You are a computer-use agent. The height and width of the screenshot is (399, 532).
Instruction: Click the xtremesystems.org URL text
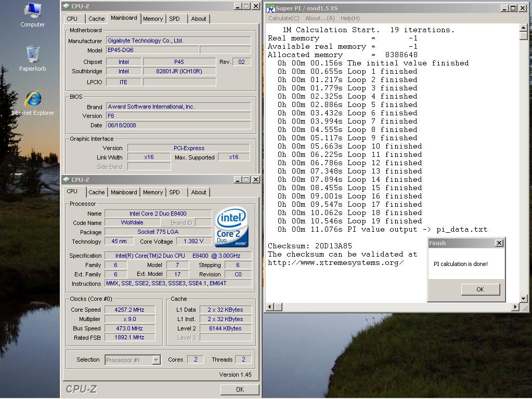(x=335, y=263)
